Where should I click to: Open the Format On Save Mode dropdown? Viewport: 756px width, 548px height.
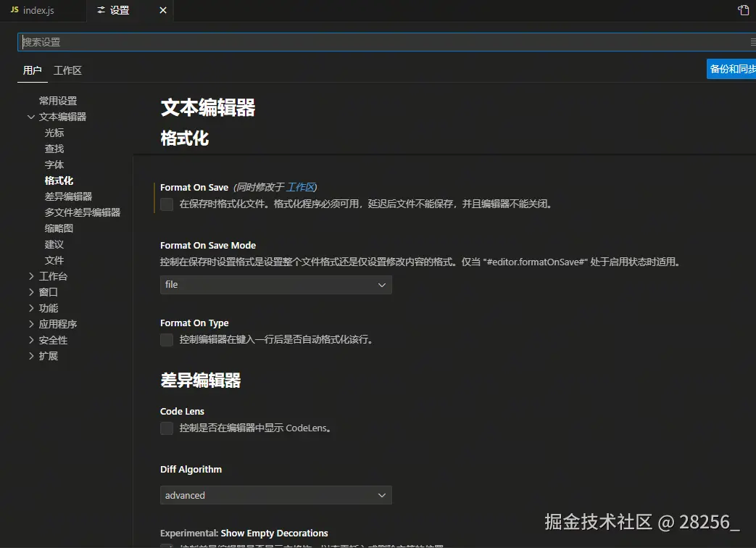coord(275,285)
